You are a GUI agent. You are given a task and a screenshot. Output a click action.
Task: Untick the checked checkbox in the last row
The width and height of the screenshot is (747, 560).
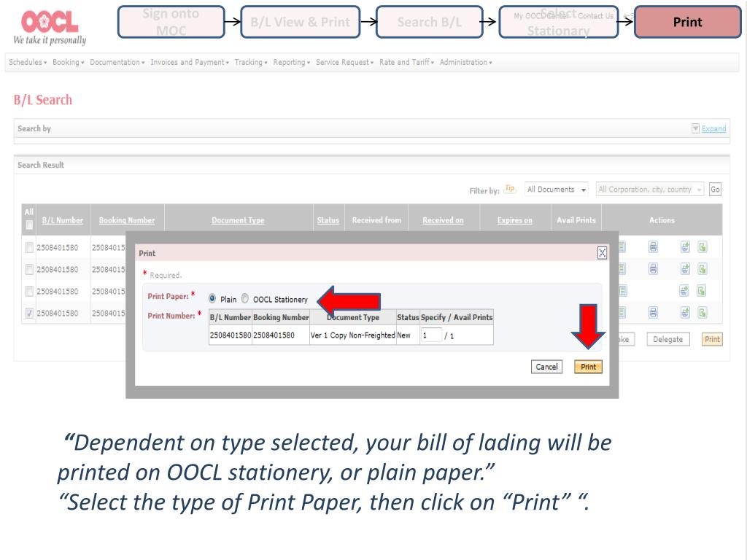pyautogui.click(x=29, y=313)
